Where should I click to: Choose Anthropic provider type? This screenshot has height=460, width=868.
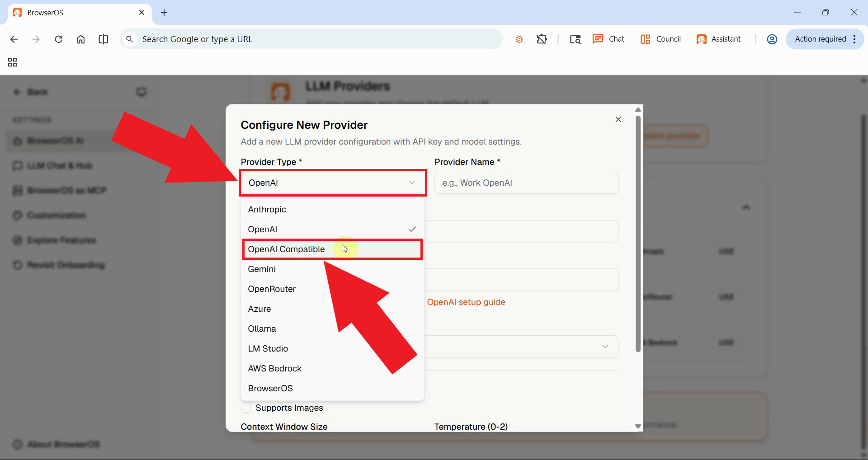pyautogui.click(x=267, y=210)
